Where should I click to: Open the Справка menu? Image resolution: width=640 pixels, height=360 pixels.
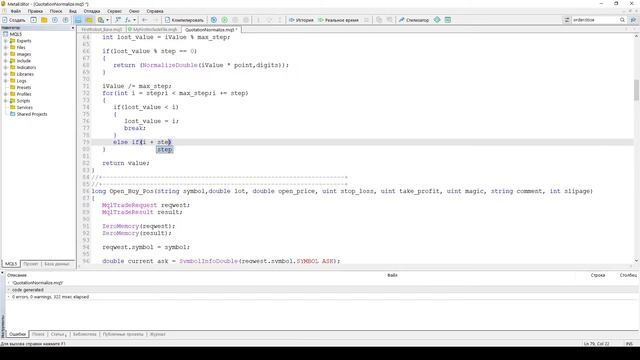155,11
